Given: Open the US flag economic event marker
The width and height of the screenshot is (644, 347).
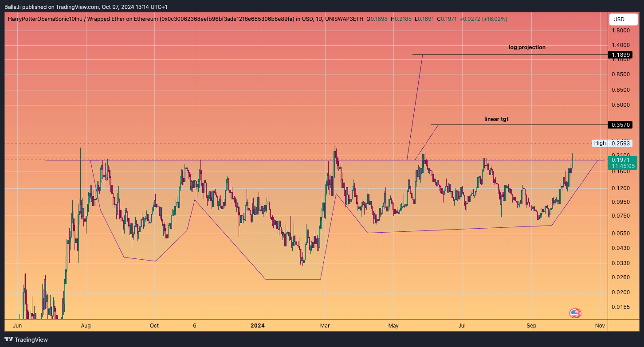Looking at the screenshot, I should [x=574, y=313].
